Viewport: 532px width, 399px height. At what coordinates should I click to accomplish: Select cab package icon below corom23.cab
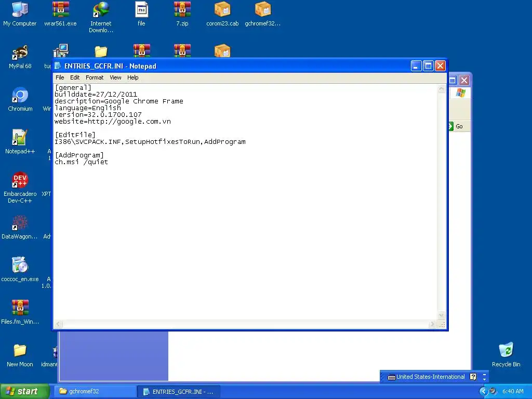[222, 51]
